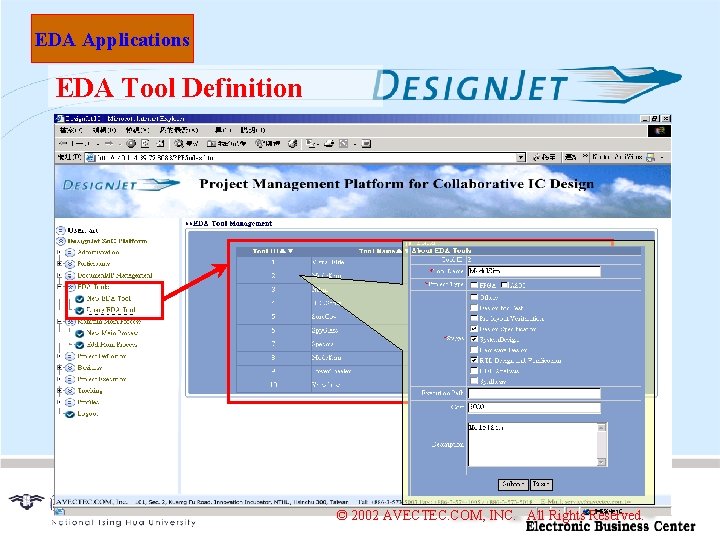Collapse the EDA Tools tree node

[59, 287]
